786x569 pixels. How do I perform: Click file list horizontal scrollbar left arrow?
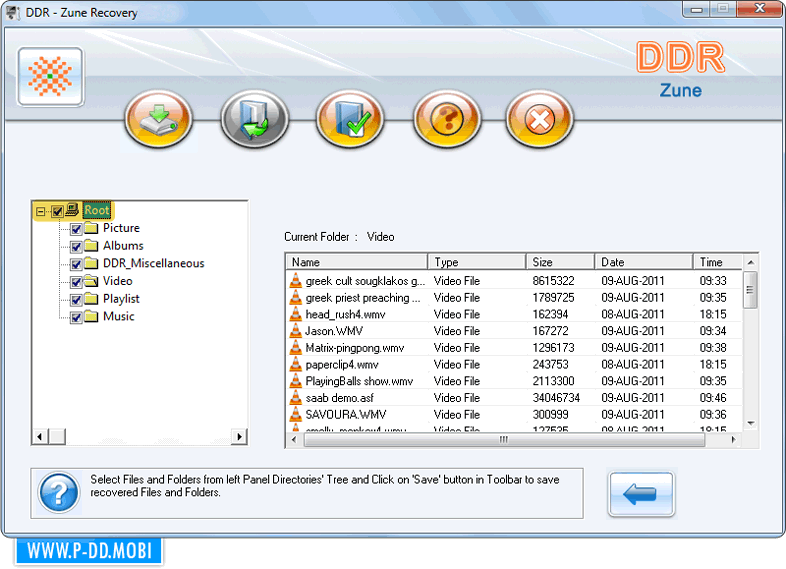coord(294,440)
